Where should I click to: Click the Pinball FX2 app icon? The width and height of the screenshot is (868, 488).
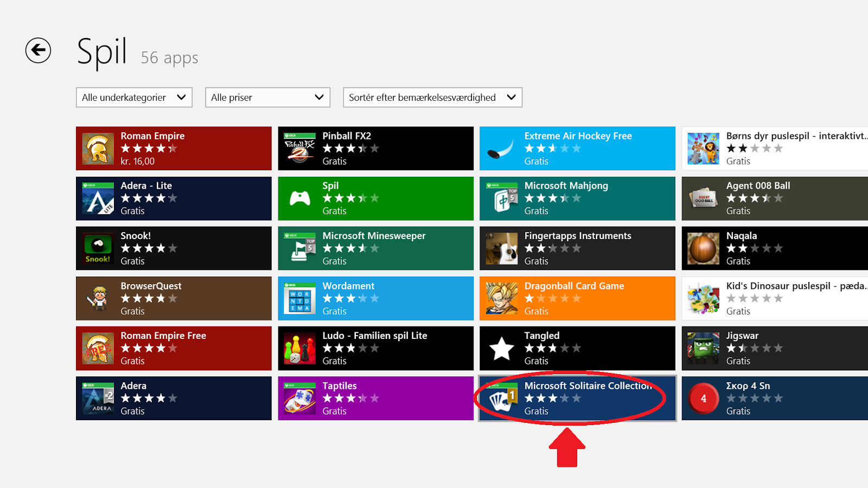coord(300,149)
